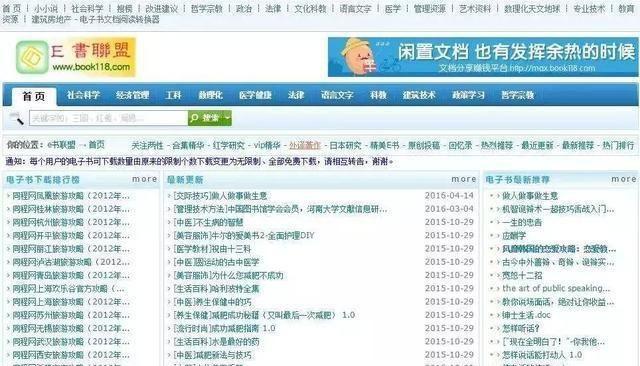Open 同程网丽江旅游攻略 in the ranking list
Viewport: 640px width, 366px height.
click(71, 249)
